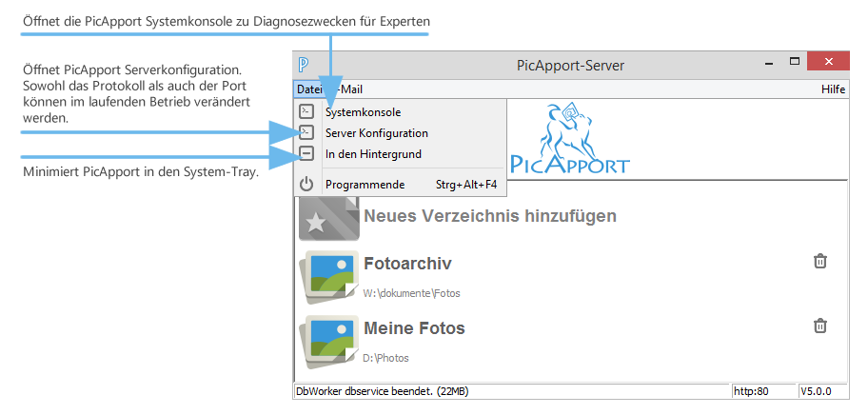Open the Hilfe menu
Viewport: 868px width, 415px height.
(833, 89)
